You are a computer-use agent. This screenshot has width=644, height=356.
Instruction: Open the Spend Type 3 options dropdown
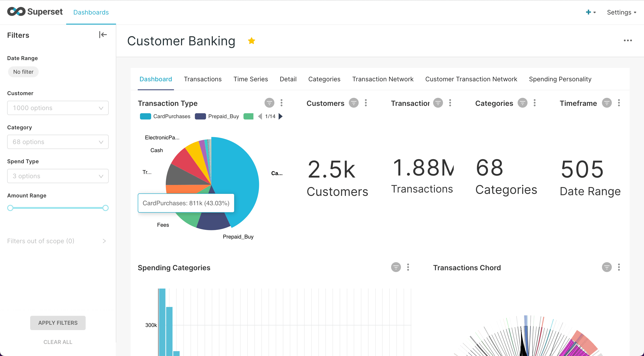click(58, 176)
